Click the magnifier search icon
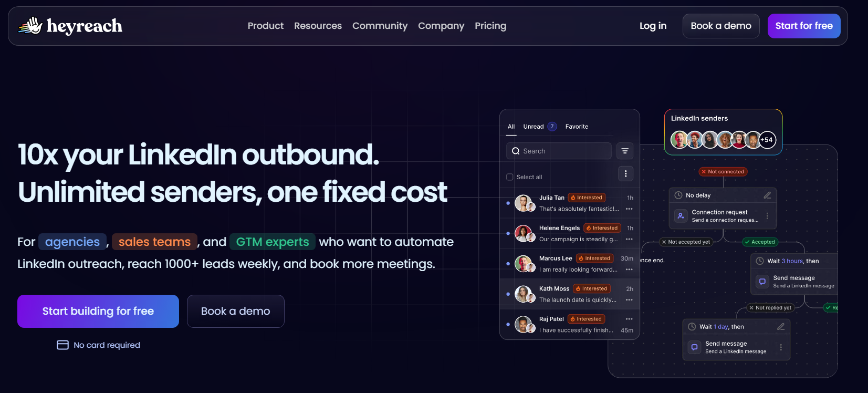 click(516, 151)
